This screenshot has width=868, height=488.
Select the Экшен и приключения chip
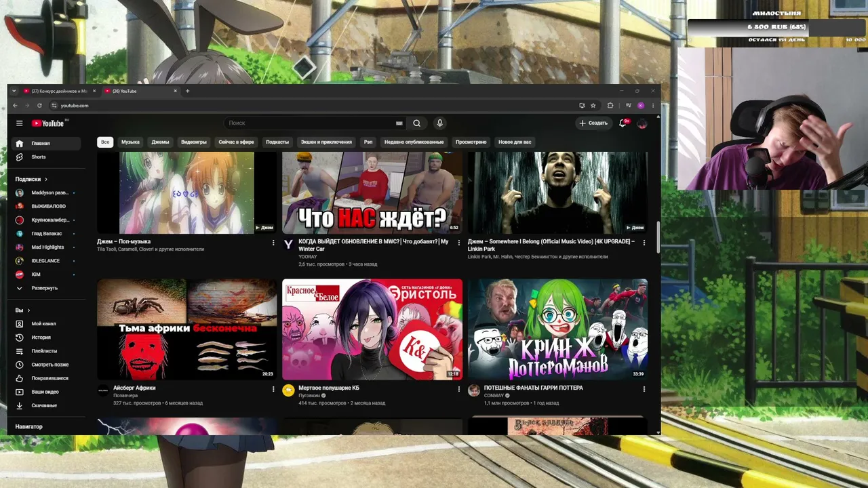[x=326, y=142]
